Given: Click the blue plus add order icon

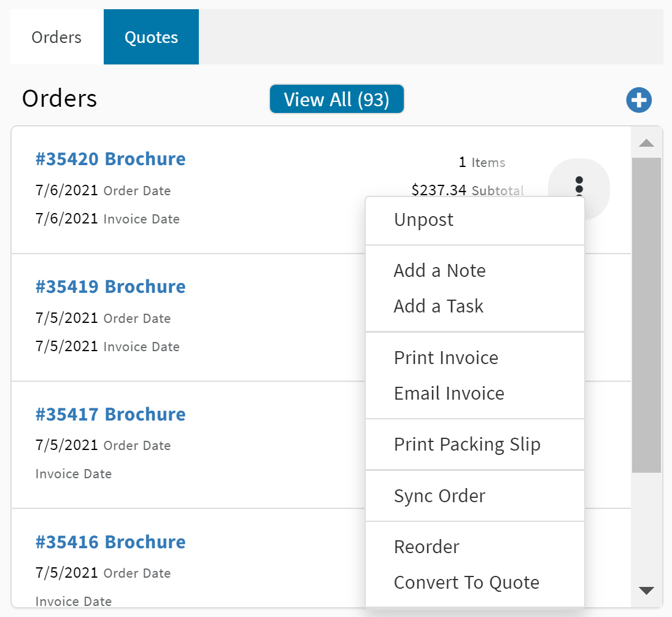Looking at the screenshot, I should pyautogui.click(x=639, y=100).
